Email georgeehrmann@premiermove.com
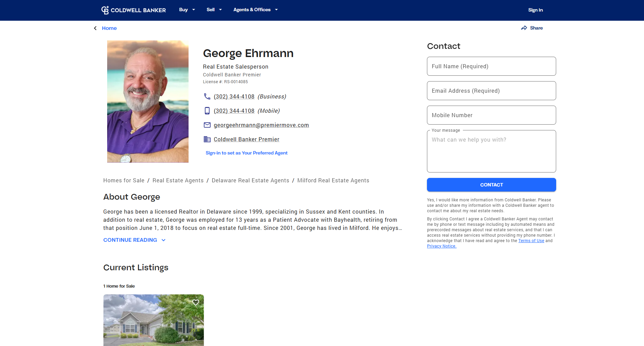 (261, 125)
